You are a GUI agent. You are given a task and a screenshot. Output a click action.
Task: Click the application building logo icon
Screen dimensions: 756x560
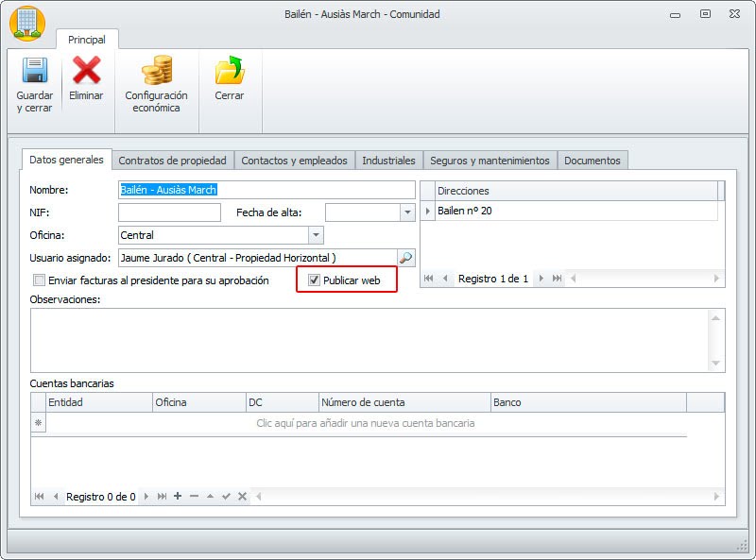click(x=27, y=24)
